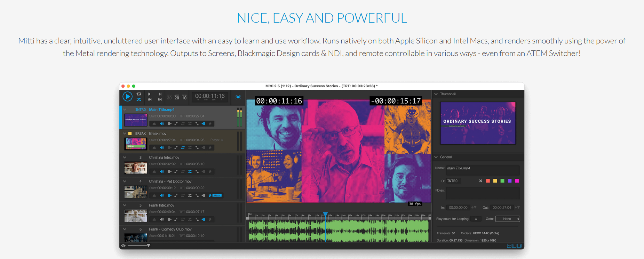Image resolution: width=644 pixels, height=259 pixels.
Task: Start playback with the Play button
Action: (127, 97)
